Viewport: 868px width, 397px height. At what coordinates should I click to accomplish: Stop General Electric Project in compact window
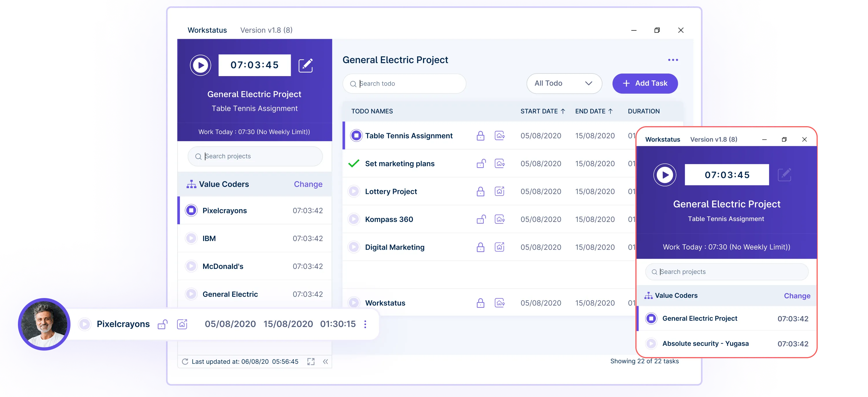[651, 319]
